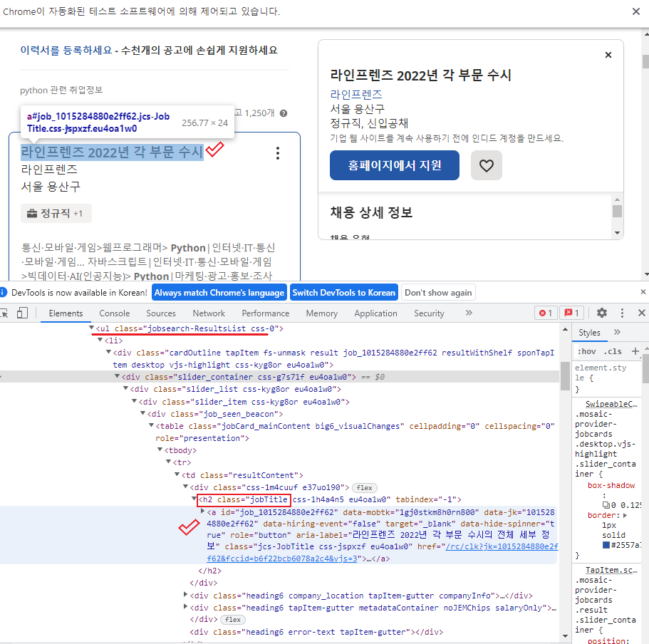The image size is (649, 644).
Task: Dismiss the Chrome automation infobar
Action: 636,11
